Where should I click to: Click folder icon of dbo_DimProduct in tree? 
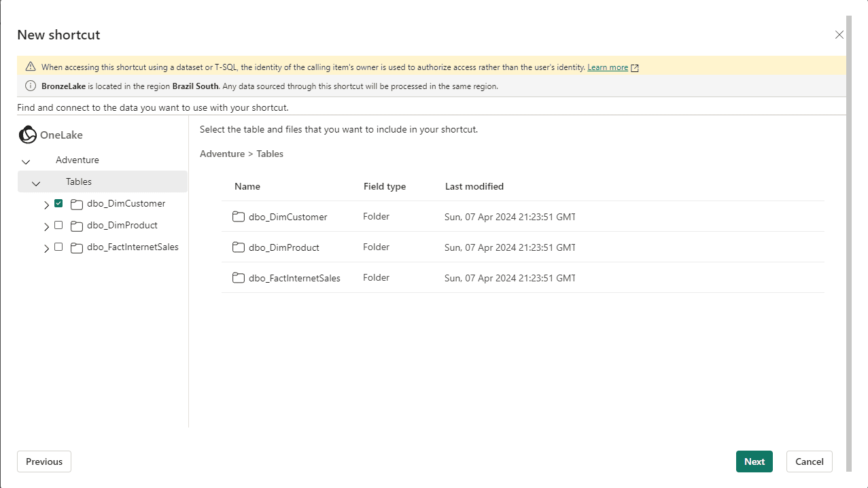pos(76,226)
